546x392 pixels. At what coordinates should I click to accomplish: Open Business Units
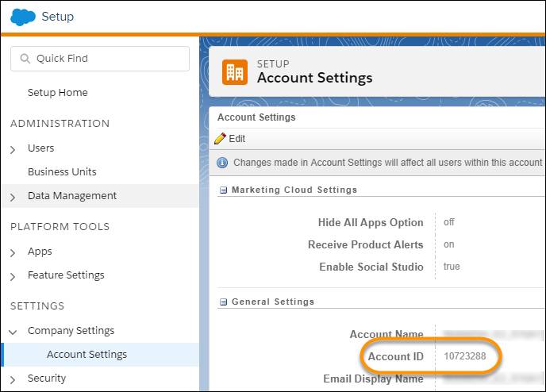[62, 171]
